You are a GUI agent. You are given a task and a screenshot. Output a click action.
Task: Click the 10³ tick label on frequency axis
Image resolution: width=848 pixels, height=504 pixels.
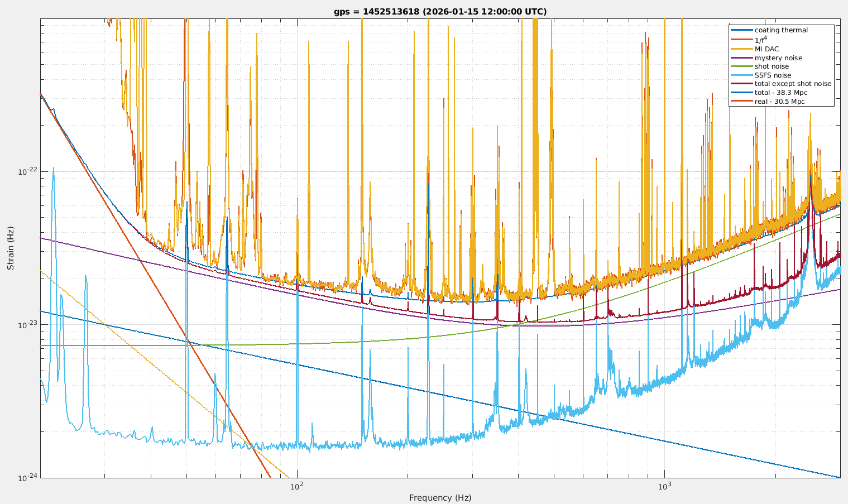pos(664,486)
